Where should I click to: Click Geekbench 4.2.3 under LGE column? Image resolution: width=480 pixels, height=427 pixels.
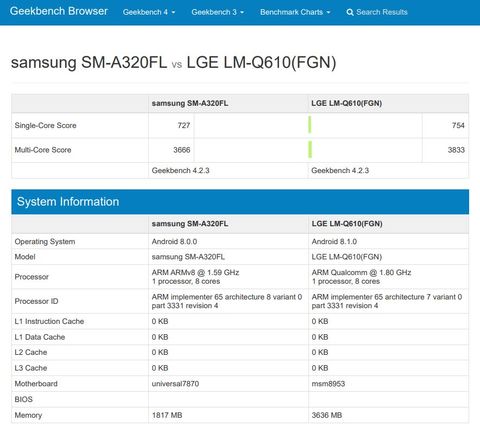(x=340, y=170)
